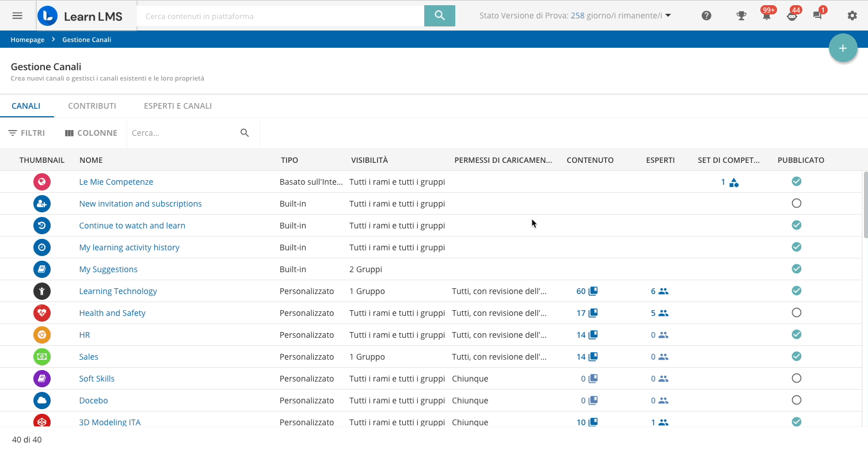
Task: Open the gamification trophy icon
Action: pyautogui.click(x=741, y=16)
